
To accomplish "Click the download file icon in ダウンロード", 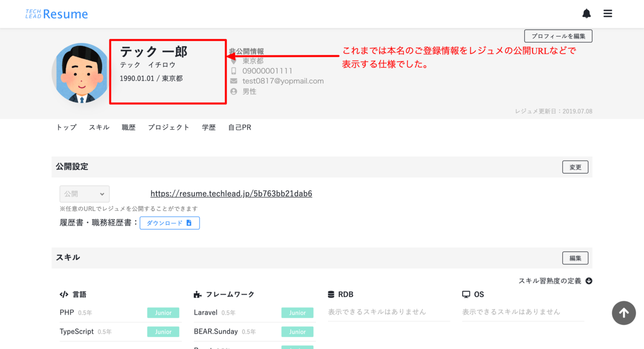I will click(189, 223).
